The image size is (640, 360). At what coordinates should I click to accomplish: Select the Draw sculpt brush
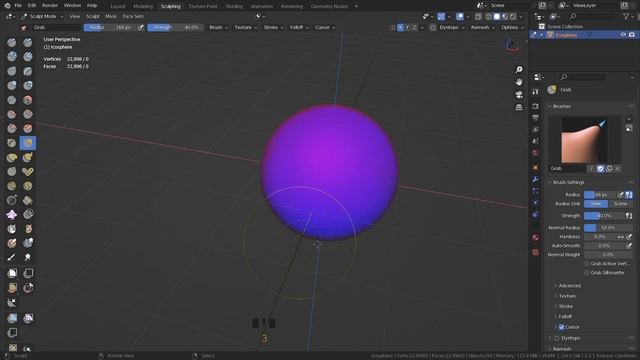click(12, 42)
